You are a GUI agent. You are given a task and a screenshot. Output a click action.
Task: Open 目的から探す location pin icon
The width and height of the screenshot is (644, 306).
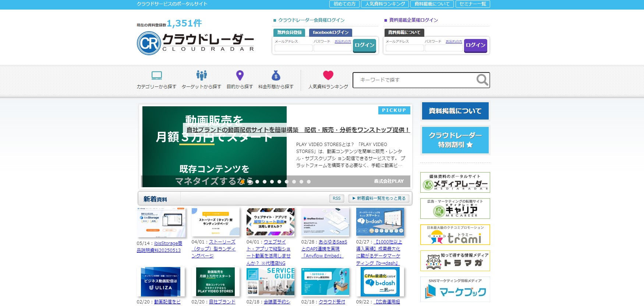click(240, 75)
